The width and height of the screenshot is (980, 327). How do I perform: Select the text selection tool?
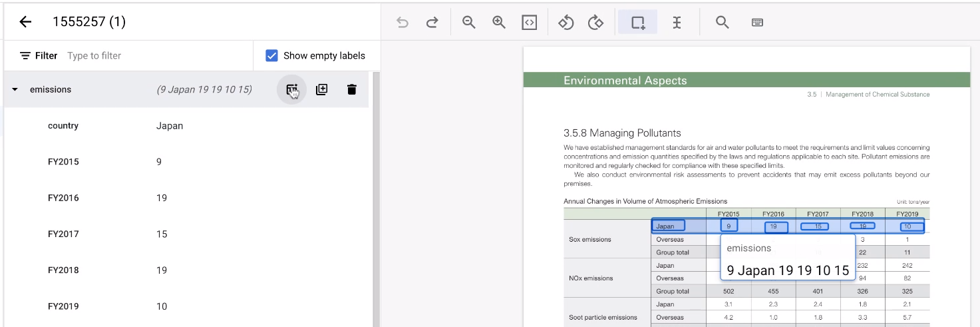pos(677,23)
